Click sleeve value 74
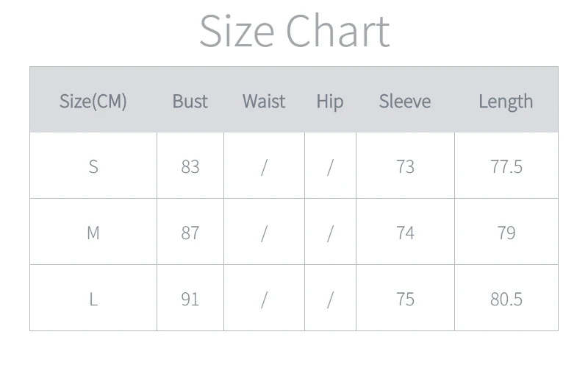 point(405,233)
